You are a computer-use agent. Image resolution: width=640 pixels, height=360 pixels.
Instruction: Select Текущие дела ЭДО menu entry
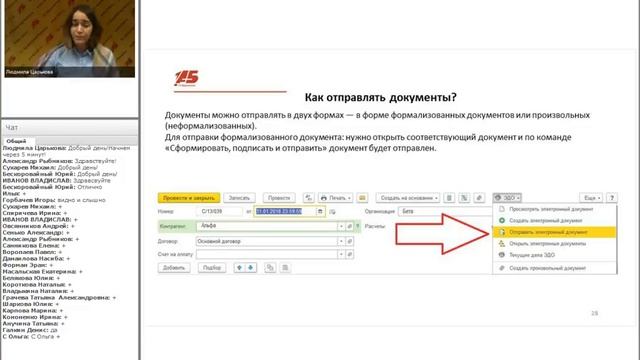(x=555, y=255)
